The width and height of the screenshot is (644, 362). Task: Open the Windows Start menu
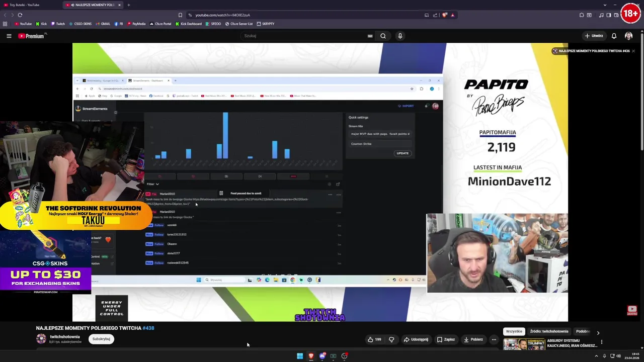tap(300, 356)
